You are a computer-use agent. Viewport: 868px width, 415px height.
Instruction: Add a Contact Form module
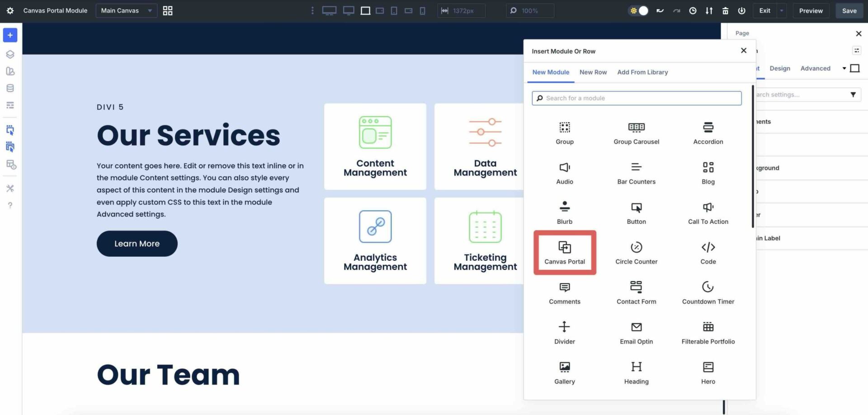(x=636, y=292)
